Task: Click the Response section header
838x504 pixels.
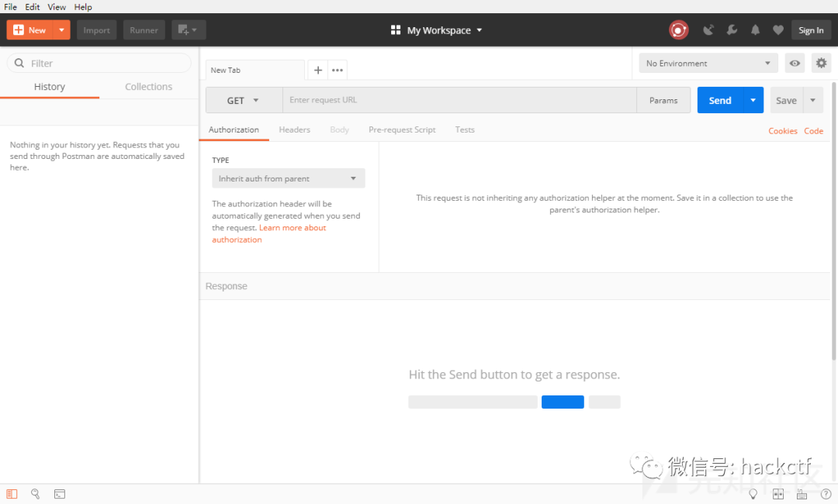Action: point(514,286)
